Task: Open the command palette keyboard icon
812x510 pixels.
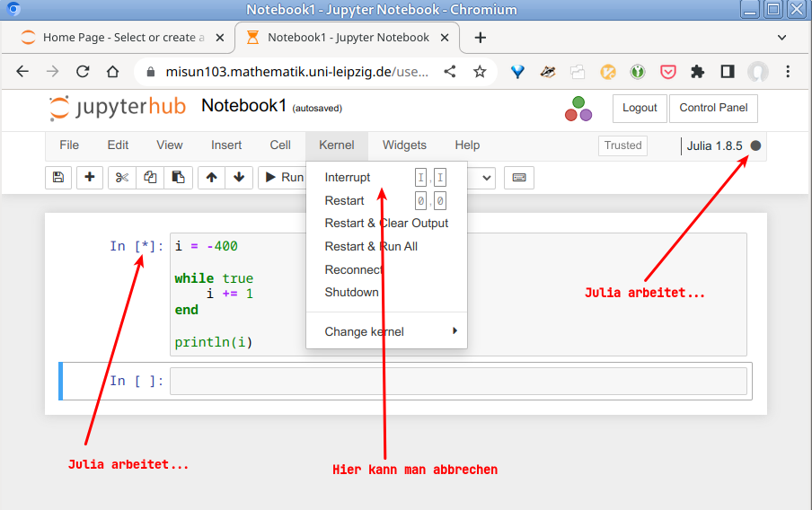Action: [519, 178]
